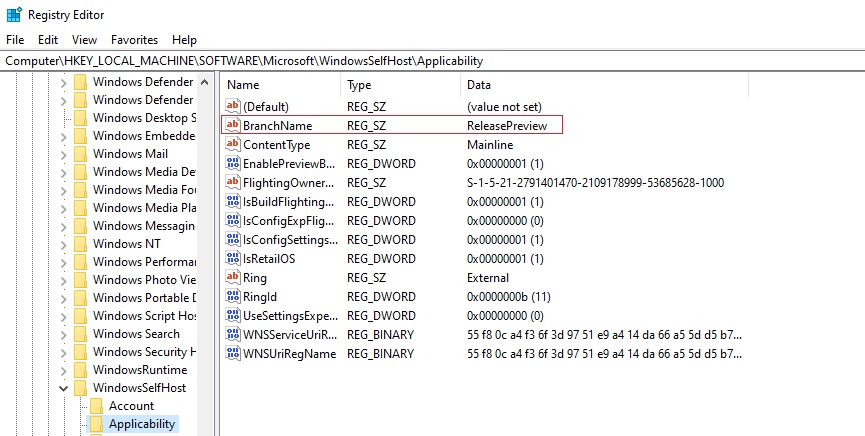865x436 pixels.
Task: Click the IsConfigExpFlig... binary icon
Action: pyautogui.click(x=233, y=221)
